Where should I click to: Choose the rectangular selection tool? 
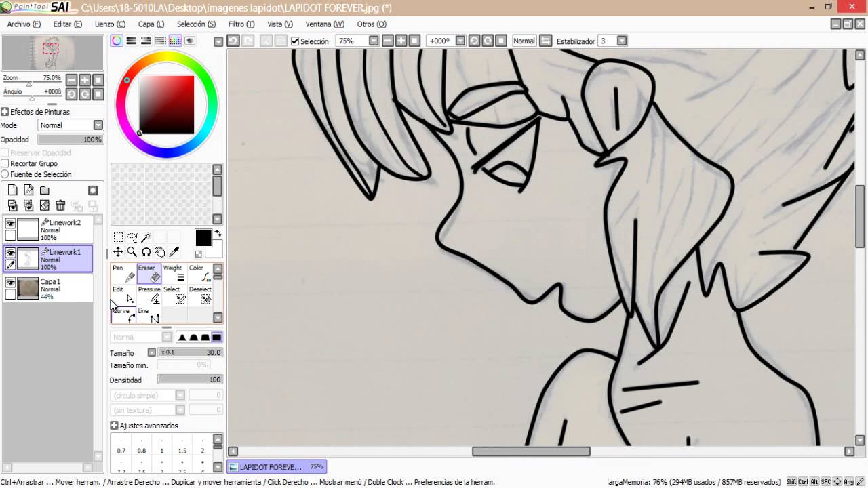[118, 237]
